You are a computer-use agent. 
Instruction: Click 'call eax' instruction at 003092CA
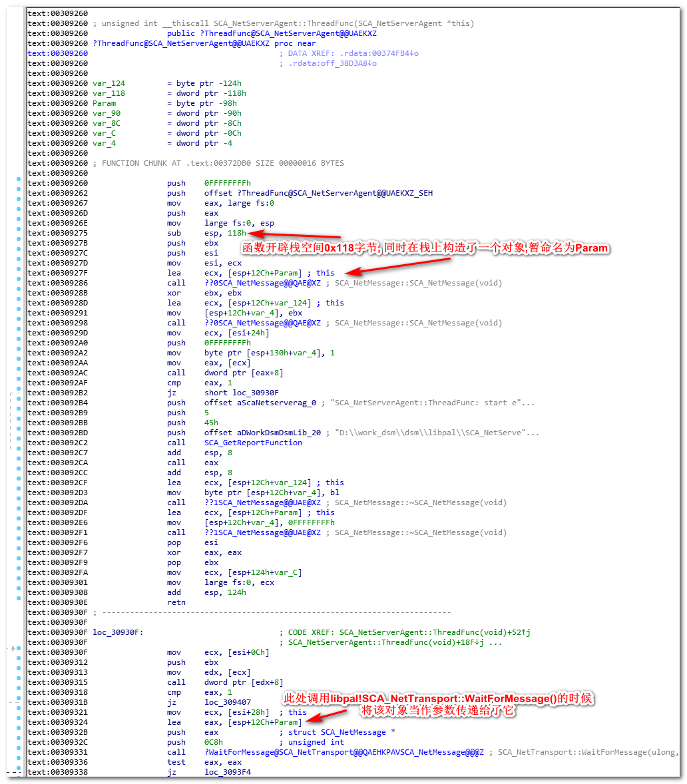192,463
